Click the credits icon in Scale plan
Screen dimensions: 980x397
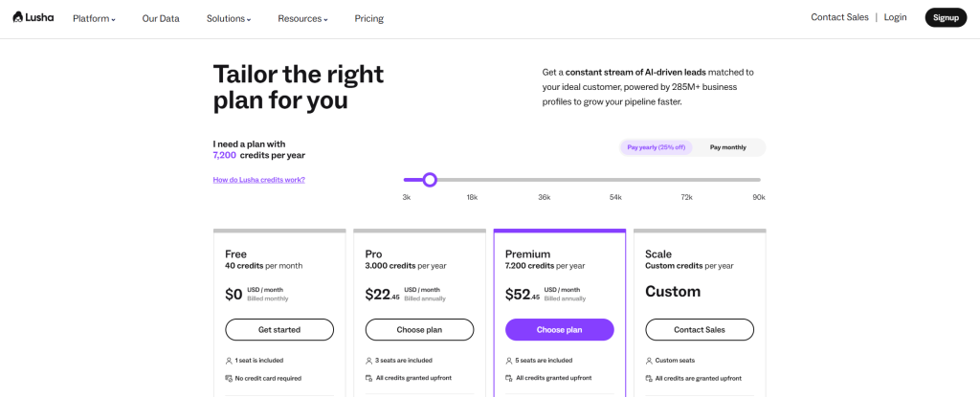click(x=649, y=379)
